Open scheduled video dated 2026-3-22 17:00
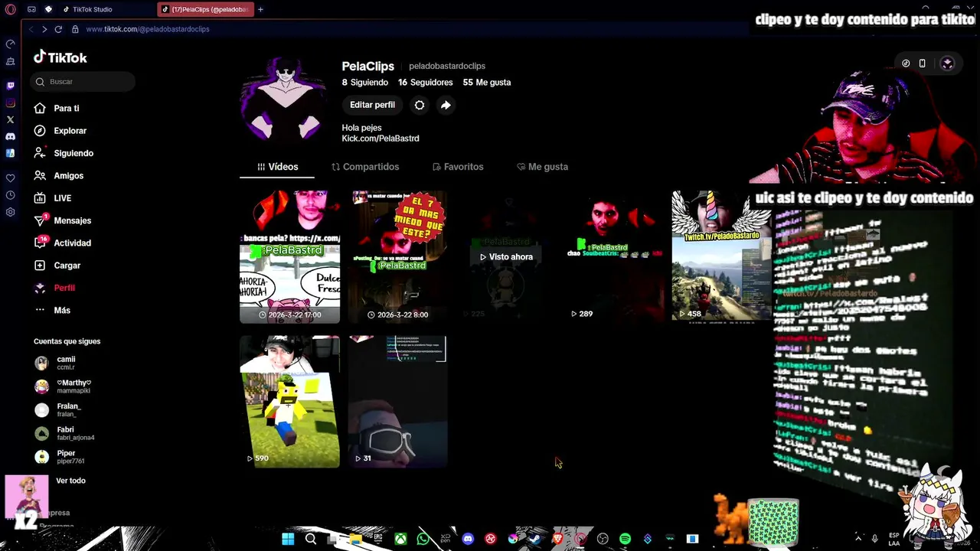The width and height of the screenshot is (980, 551). tap(289, 256)
